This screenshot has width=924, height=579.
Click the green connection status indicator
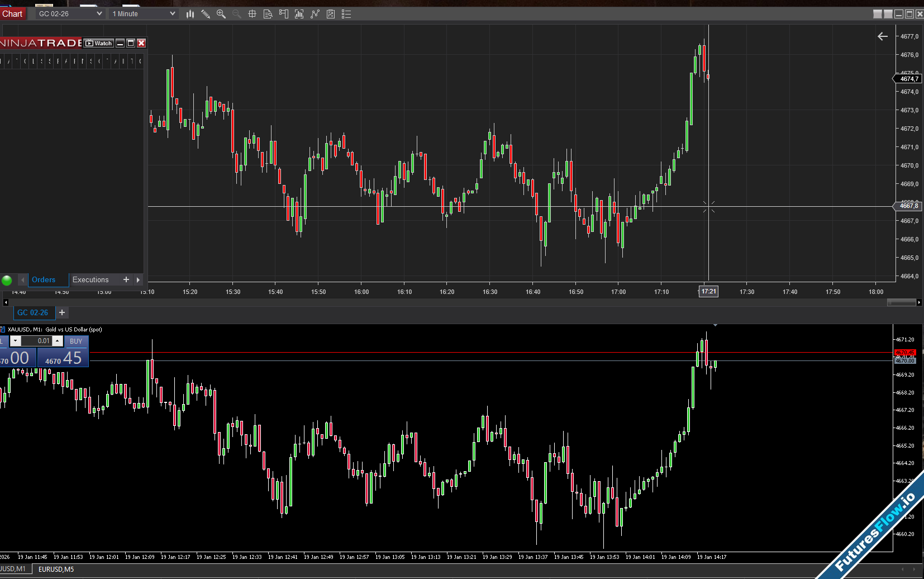(x=7, y=280)
